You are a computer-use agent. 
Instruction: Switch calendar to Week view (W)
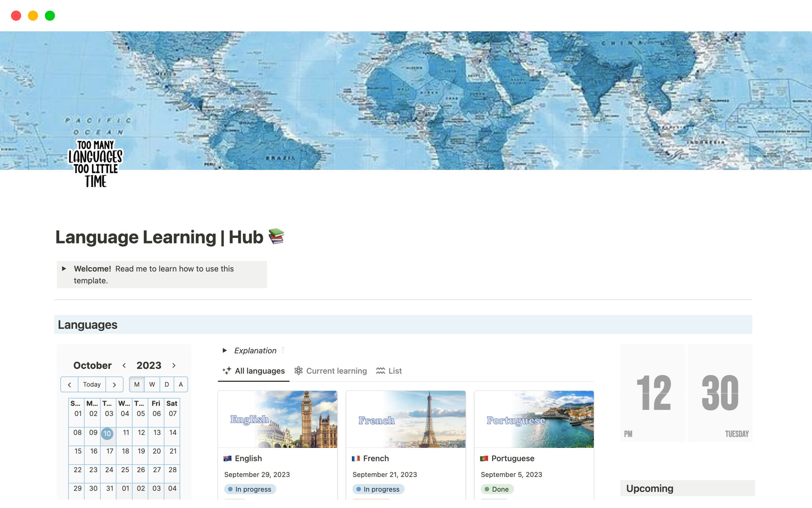pyautogui.click(x=152, y=384)
